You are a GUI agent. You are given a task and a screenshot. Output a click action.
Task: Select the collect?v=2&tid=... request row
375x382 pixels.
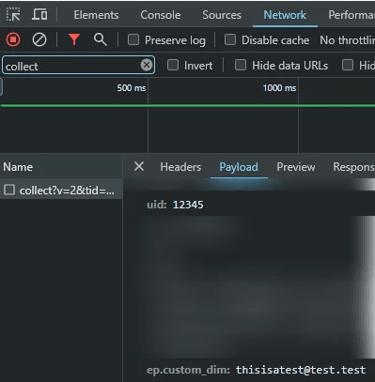[61, 190]
